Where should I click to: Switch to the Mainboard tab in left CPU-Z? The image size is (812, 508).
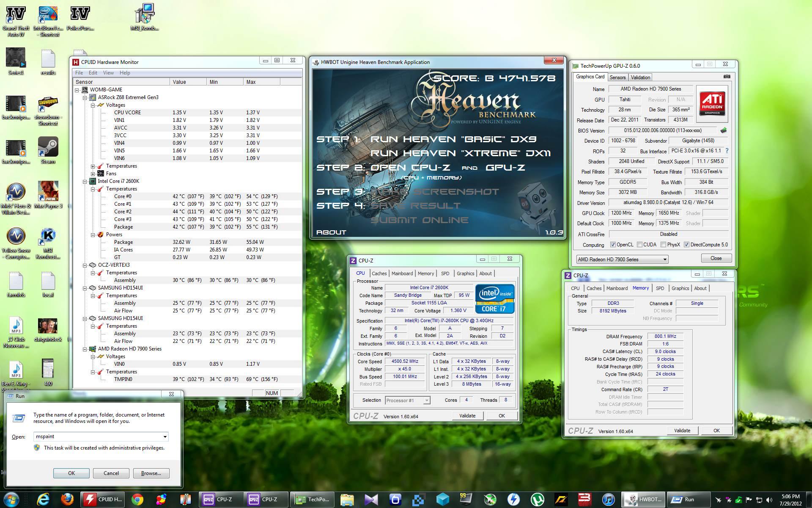click(x=402, y=273)
